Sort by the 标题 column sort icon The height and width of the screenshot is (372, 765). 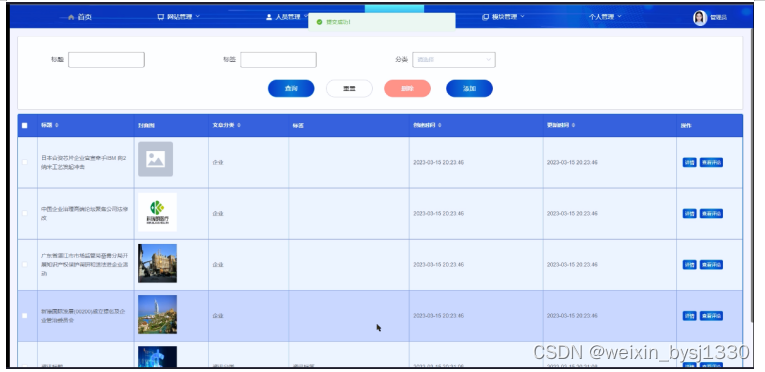57,125
